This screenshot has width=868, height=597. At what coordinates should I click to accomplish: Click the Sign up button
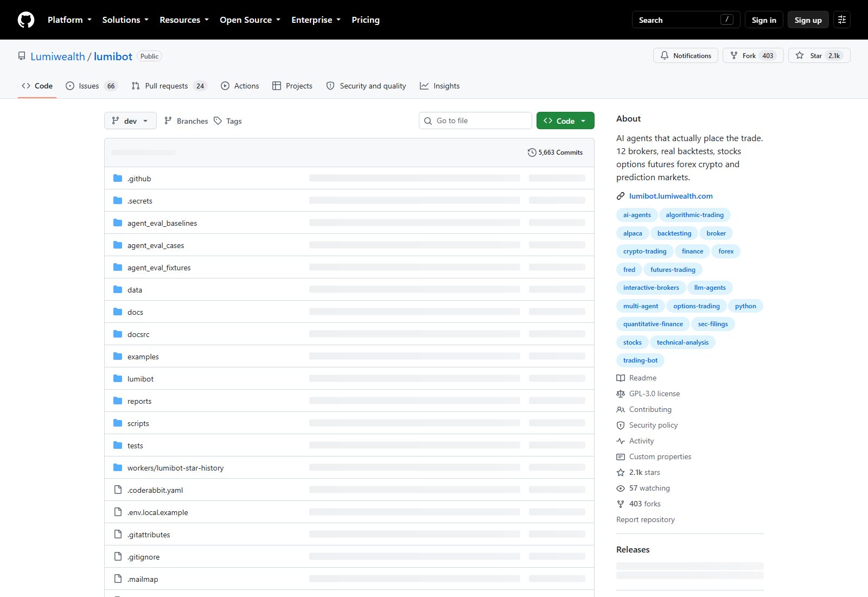[808, 20]
